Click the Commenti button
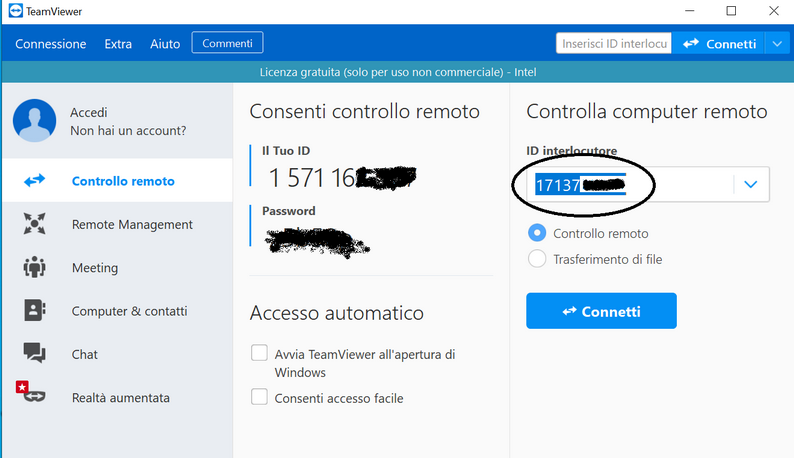This screenshot has height=458, width=794. [x=227, y=43]
